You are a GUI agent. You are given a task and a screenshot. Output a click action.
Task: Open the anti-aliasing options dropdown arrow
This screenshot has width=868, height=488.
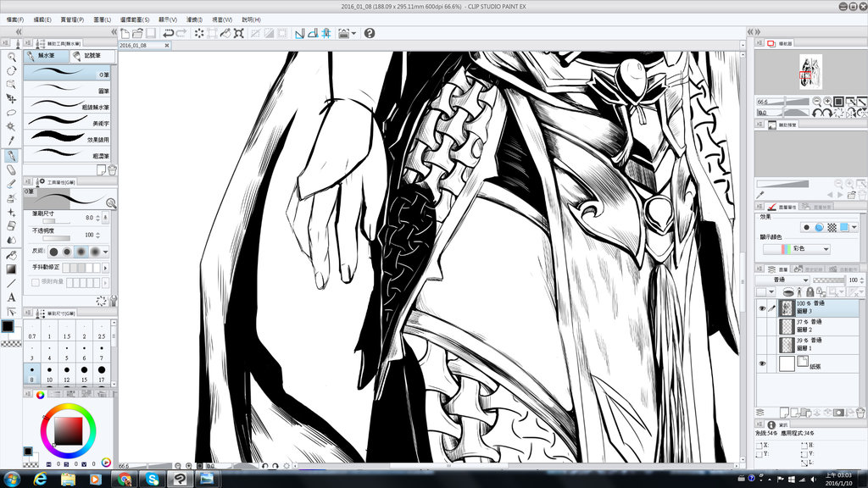pos(105,252)
